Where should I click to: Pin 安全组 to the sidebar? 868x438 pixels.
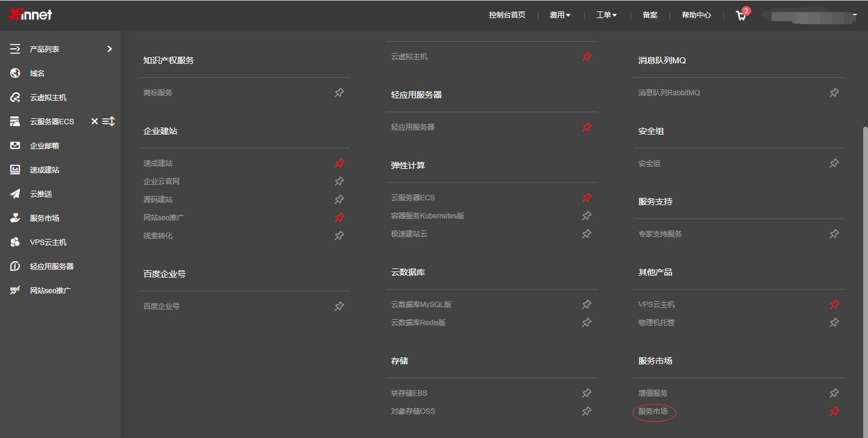click(x=834, y=163)
